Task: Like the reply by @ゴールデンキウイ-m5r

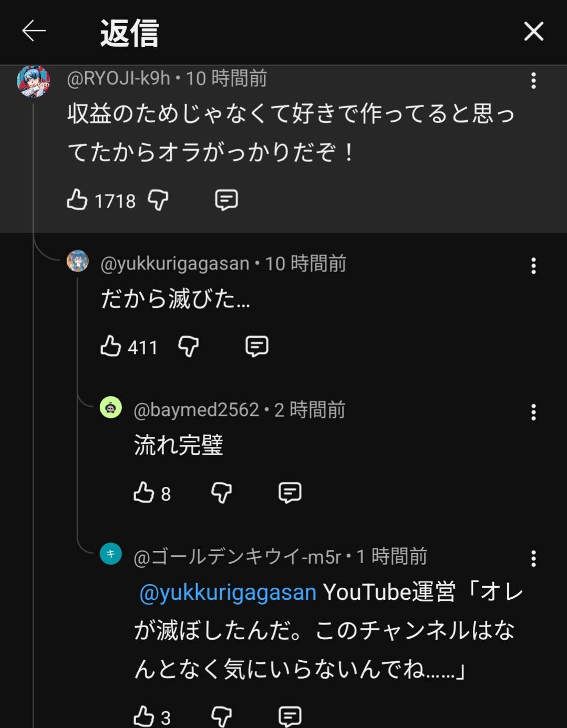Action: 144,716
